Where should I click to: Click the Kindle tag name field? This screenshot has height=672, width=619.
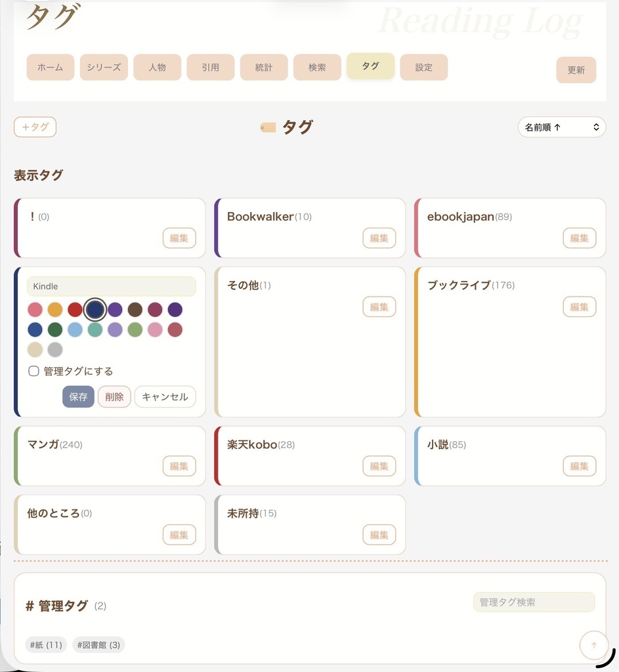tap(112, 286)
